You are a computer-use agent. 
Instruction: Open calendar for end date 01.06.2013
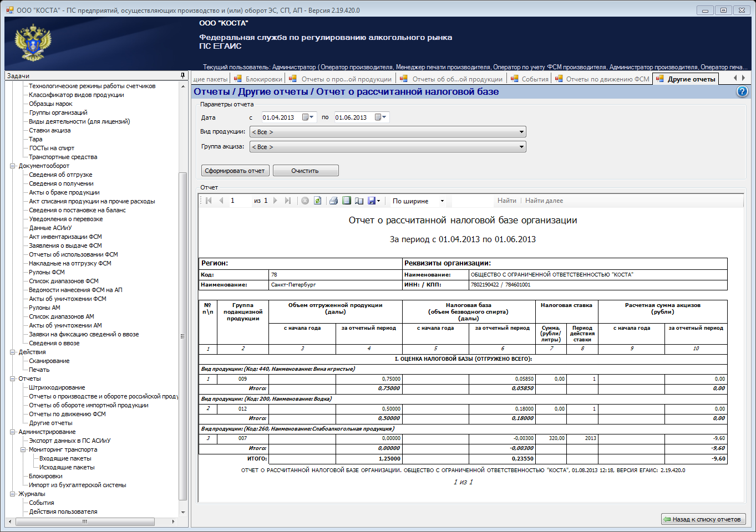coord(381,117)
